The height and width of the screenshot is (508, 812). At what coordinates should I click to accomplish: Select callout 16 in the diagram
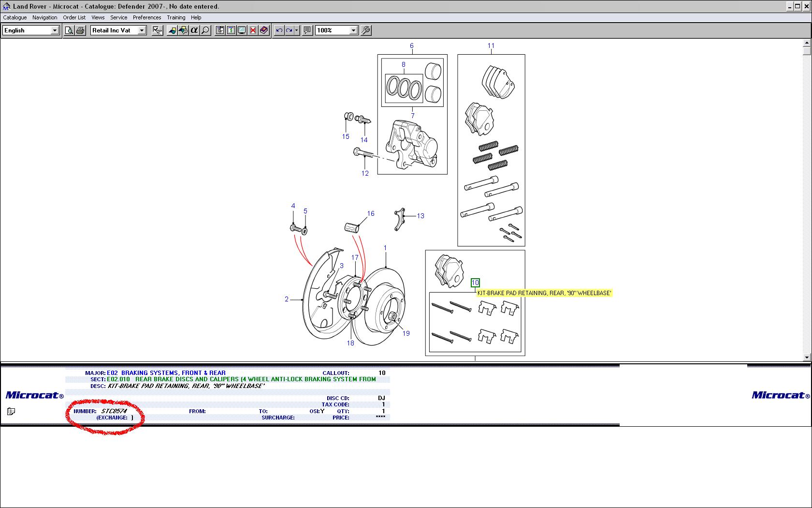tap(371, 213)
